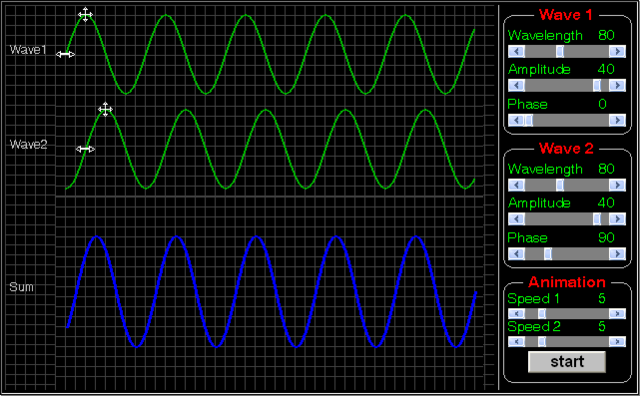Click the Wave 1 Wavelength right arrow
The image size is (640, 396).
[x=617, y=51]
